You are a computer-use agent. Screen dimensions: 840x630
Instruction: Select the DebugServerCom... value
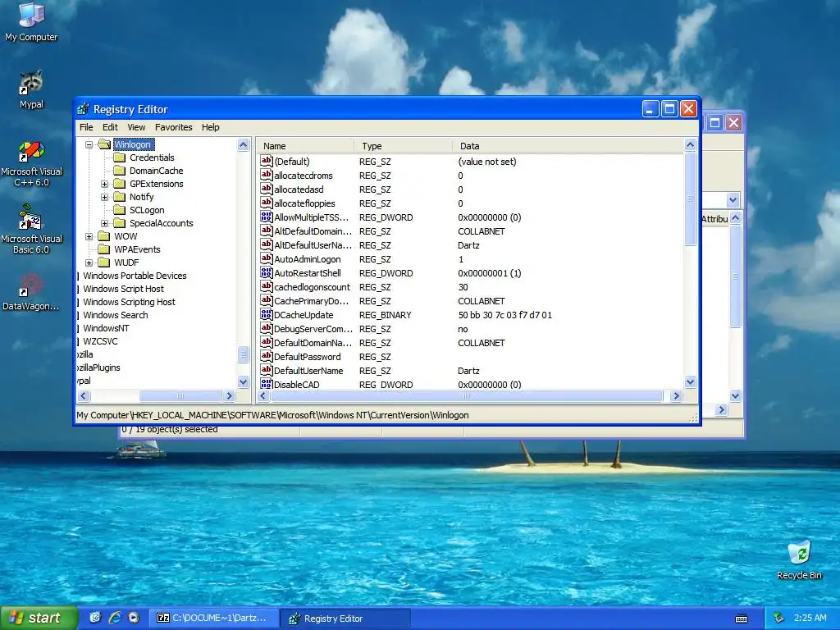(313, 329)
